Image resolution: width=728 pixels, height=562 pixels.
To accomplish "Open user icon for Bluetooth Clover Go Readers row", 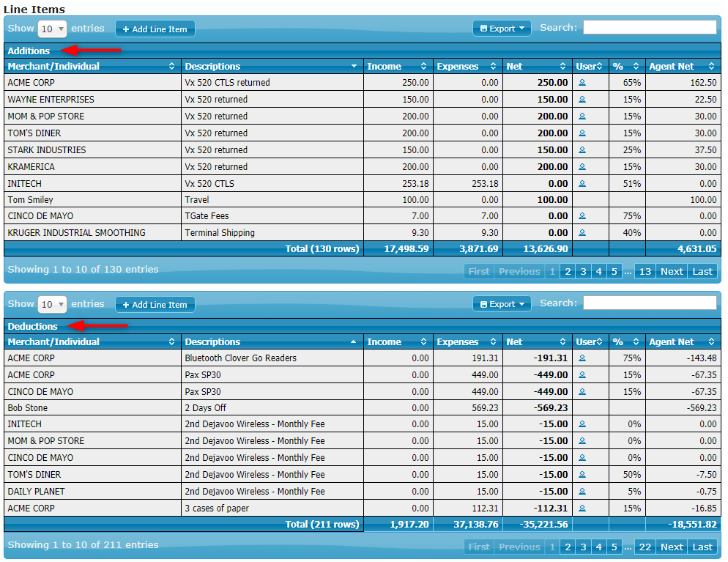I will tap(582, 358).
